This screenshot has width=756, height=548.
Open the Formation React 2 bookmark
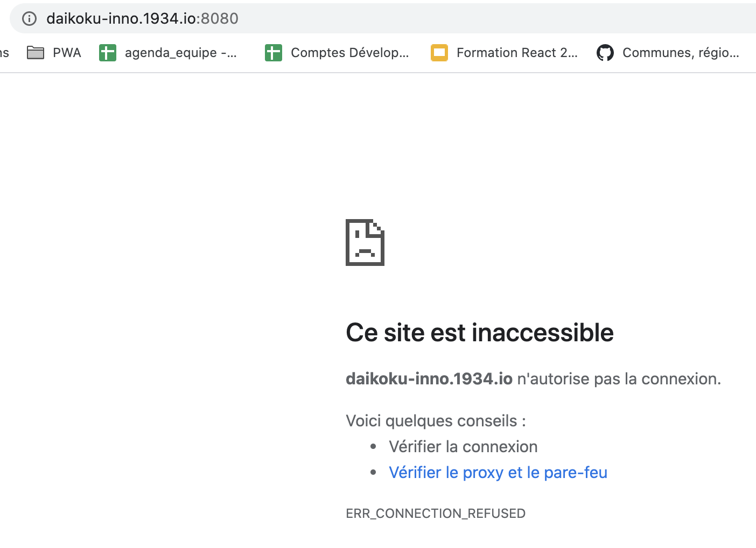pos(517,52)
